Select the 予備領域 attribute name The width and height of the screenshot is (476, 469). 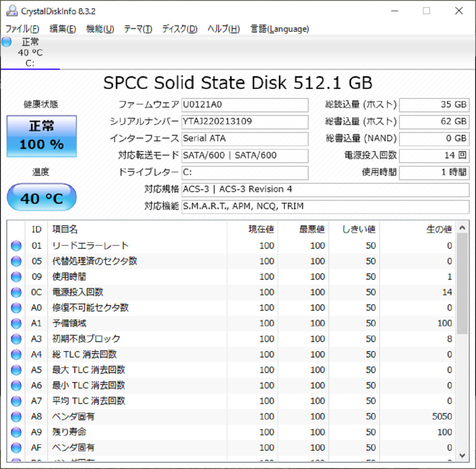coord(69,323)
